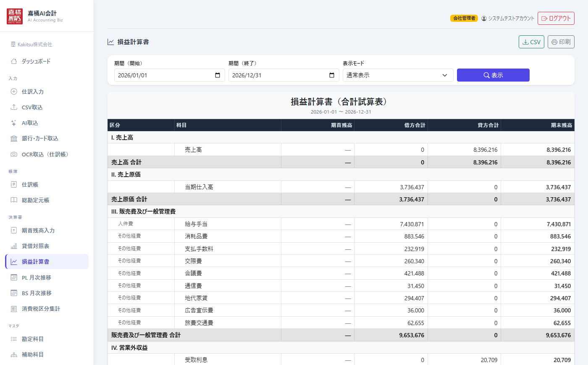588x365 pixels.
Task: Click the AI取込 sparkle icon
Action: click(14, 123)
